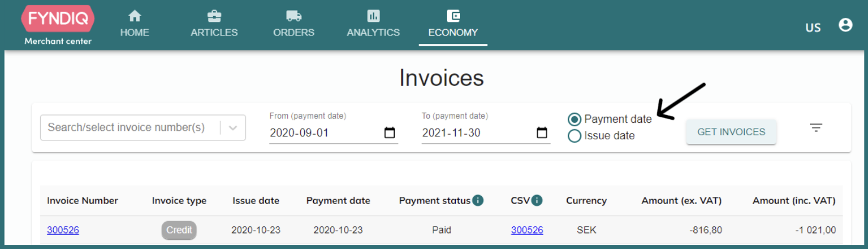Click the Amount (inc. VAT) column header
Viewport: 868px width, 249px height.
794,200
